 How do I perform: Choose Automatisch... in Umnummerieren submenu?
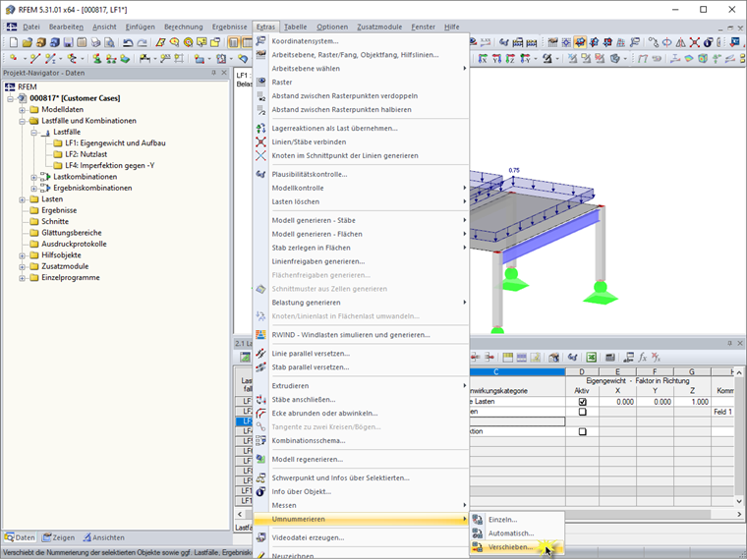coord(517,533)
